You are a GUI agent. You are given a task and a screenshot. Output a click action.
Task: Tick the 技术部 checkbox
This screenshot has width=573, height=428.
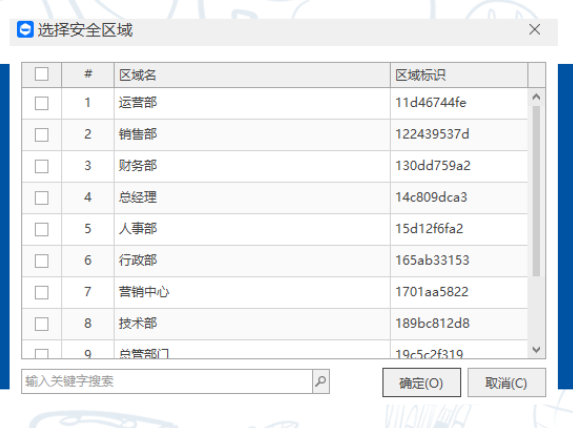42,324
